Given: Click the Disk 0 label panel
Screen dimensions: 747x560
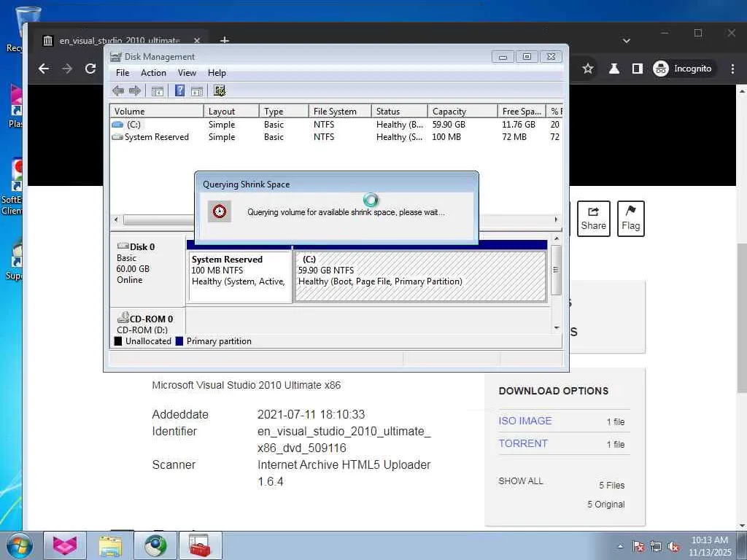Looking at the screenshot, I should pos(147,270).
